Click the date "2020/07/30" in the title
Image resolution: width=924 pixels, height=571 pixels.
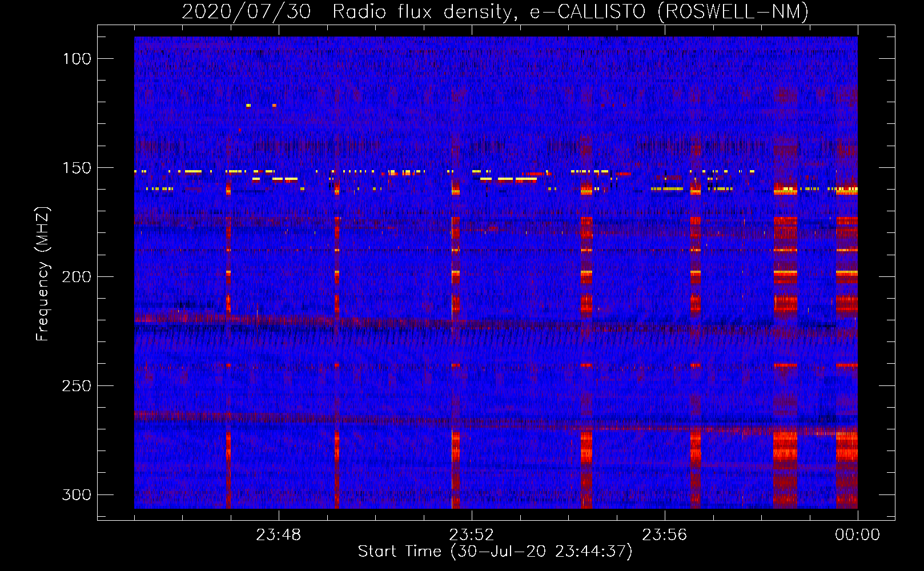point(246,11)
